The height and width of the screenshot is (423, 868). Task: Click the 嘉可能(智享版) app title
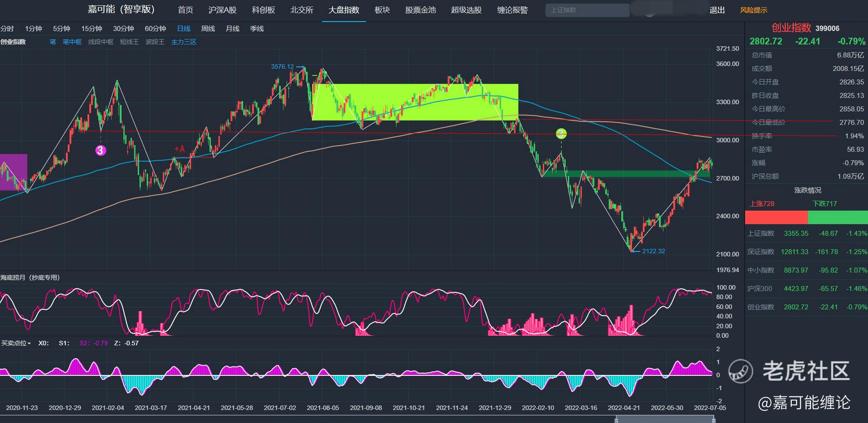point(121,9)
